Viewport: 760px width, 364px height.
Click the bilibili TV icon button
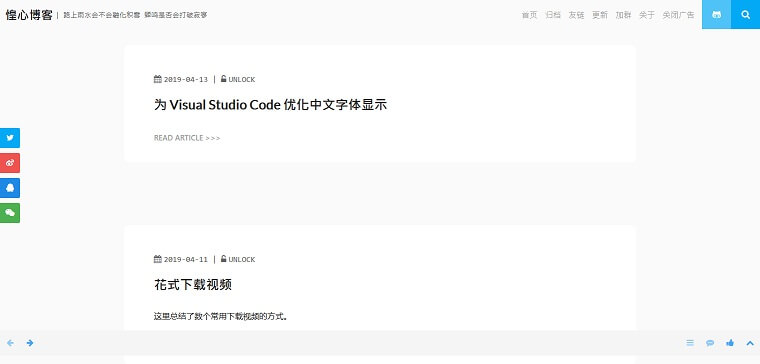pyautogui.click(x=716, y=15)
